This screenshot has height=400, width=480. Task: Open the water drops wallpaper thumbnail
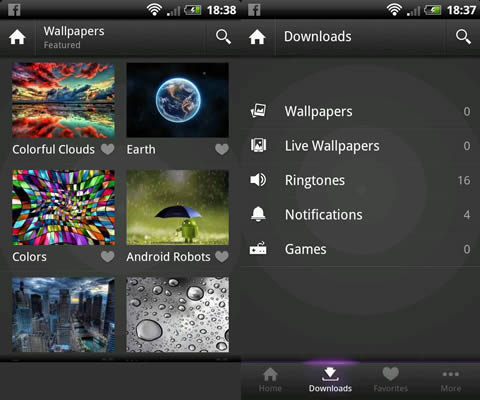point(178,315)
